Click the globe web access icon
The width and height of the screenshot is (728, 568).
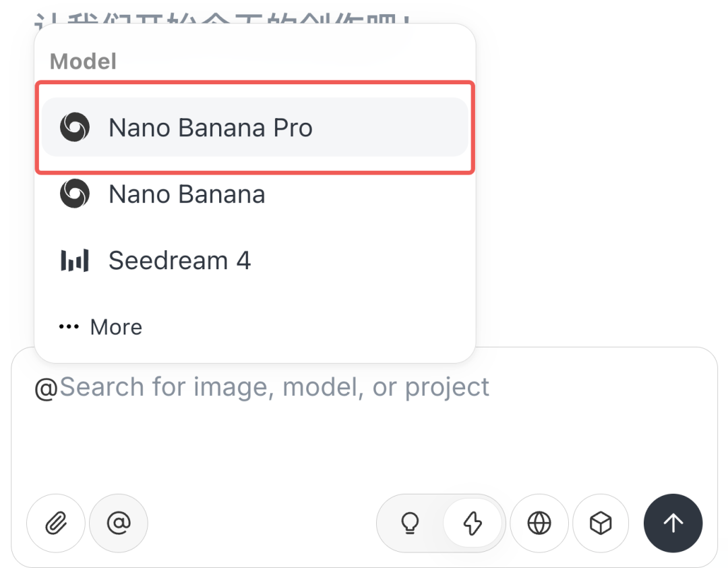click(539, 523)
